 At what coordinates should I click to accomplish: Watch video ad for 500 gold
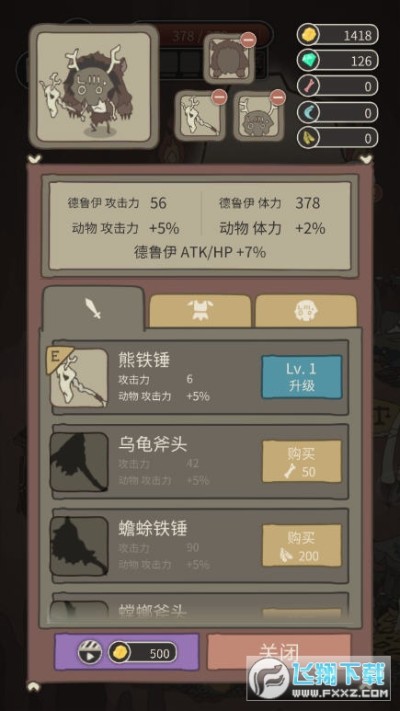127,653
